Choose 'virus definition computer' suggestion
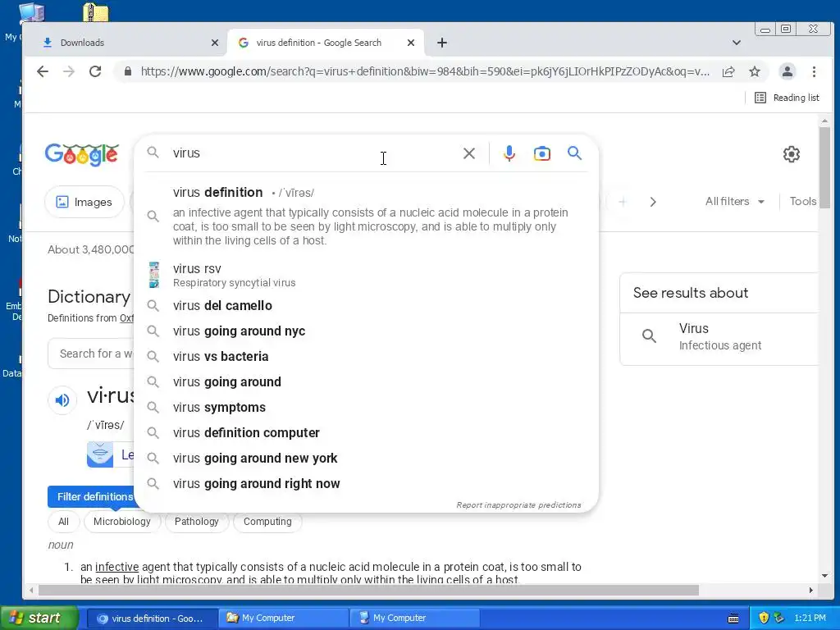 [x=366, y=433]
